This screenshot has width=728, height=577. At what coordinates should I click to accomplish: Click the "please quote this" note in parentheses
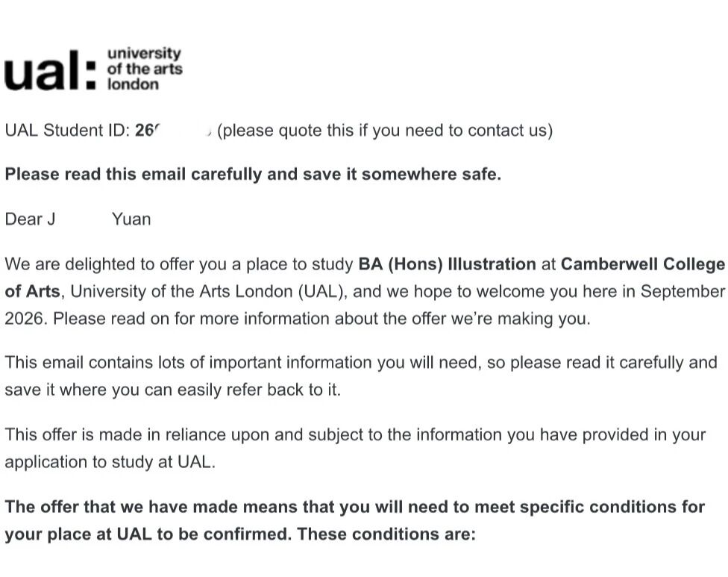coord(384,131)
